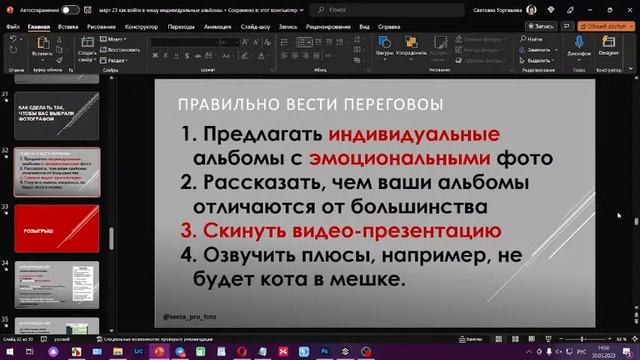Click the bulleted list icon
The width and height of the screenshot is (640, 360).
tap(284, 42)
